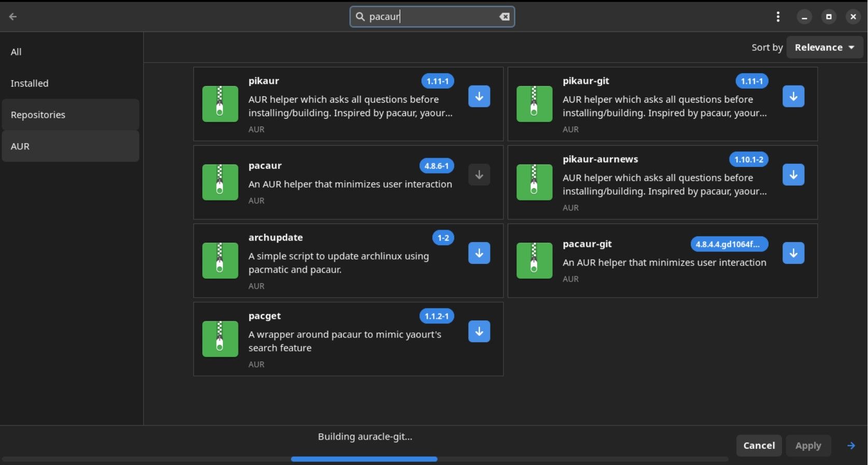Click the pacaur version badge 4.8.6-1
Image resolution: width=868 pixels, height=465 pixels.
point(437,166)
